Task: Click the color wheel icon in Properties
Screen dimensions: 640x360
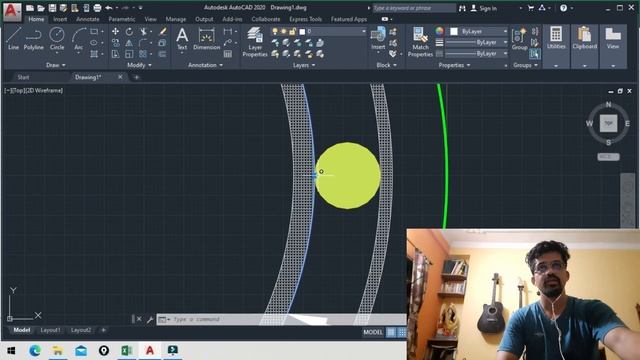Action: [x=439, y=31]
